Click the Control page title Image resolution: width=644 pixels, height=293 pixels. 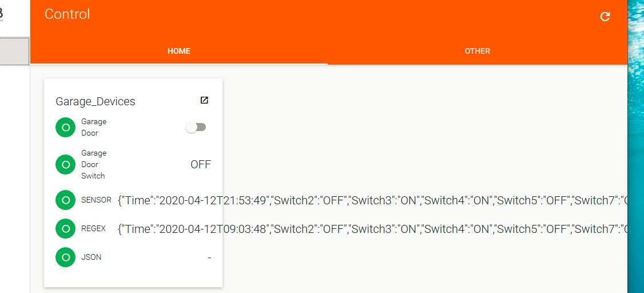(x=67, y=14)
